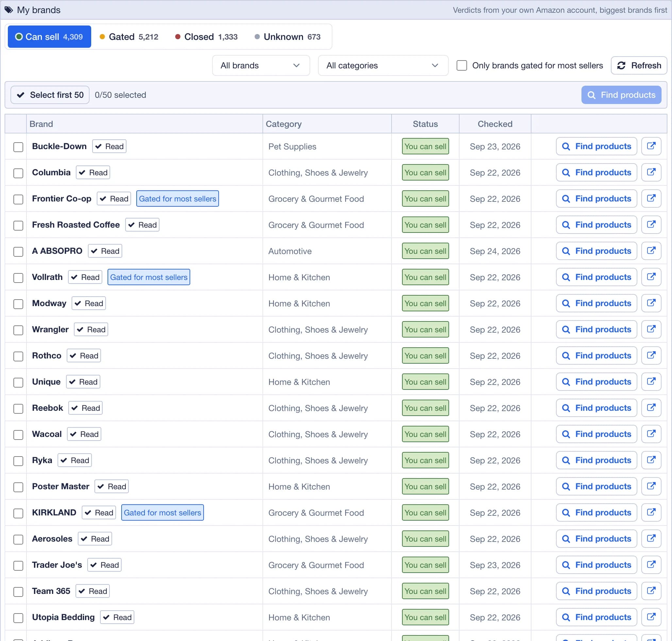Click Sep 24, 2026 checked date
The width and height of the screenshot is (672, 641).
pyautogui.click(x=495, y=251)
